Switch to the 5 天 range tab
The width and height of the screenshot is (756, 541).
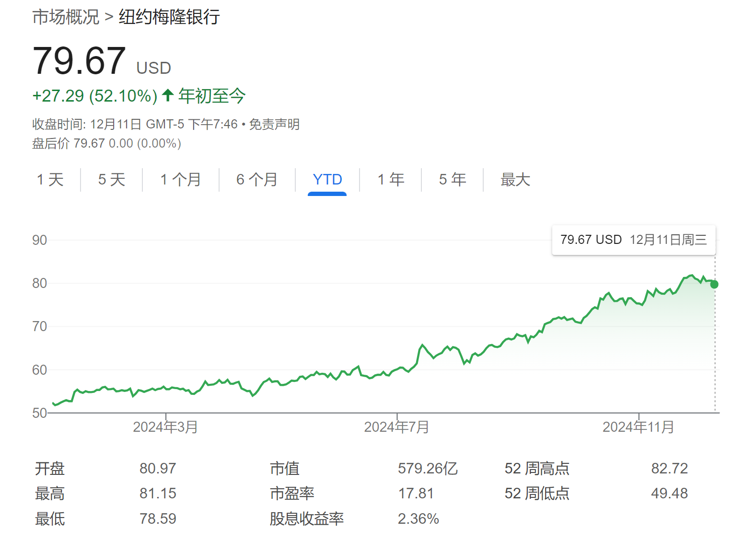coord(112,180)
